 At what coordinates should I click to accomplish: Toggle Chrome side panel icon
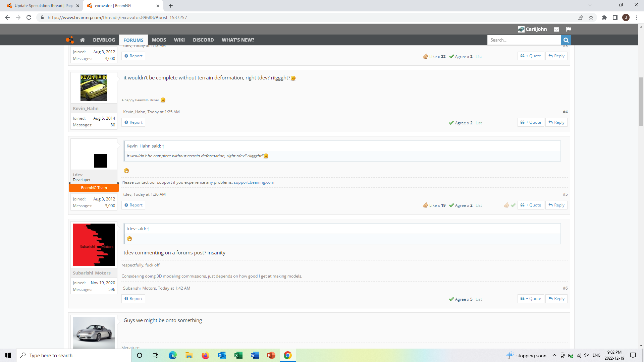(x=615, y=17)
